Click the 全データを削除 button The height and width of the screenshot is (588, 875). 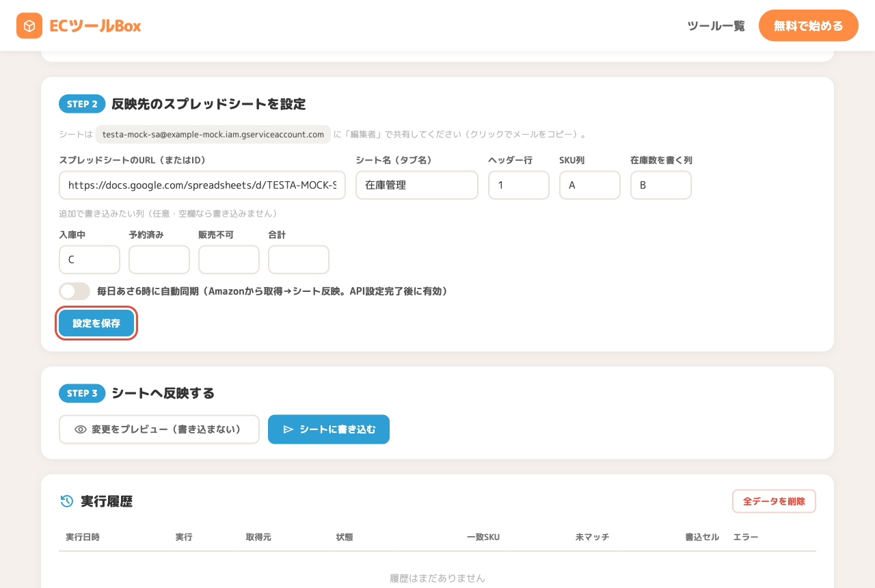[x=774, y=501]
